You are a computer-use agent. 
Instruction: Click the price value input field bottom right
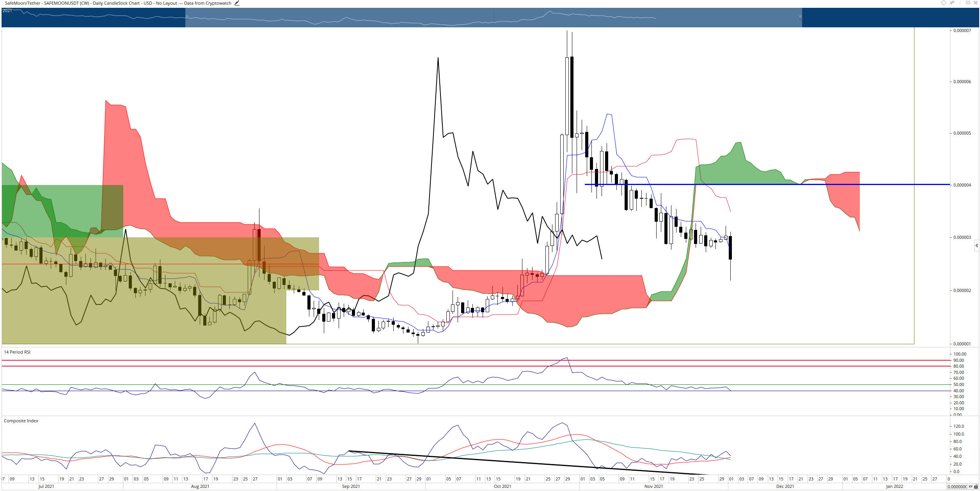957,487
